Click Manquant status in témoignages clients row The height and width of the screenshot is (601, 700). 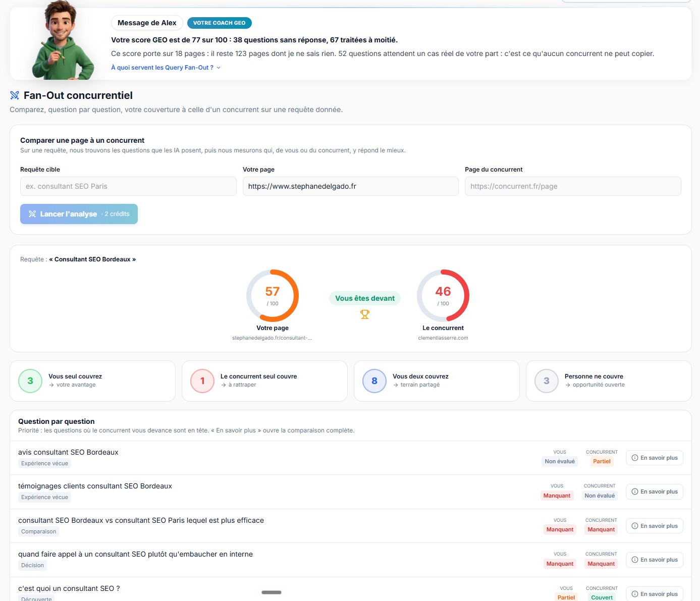pos(557,496)
